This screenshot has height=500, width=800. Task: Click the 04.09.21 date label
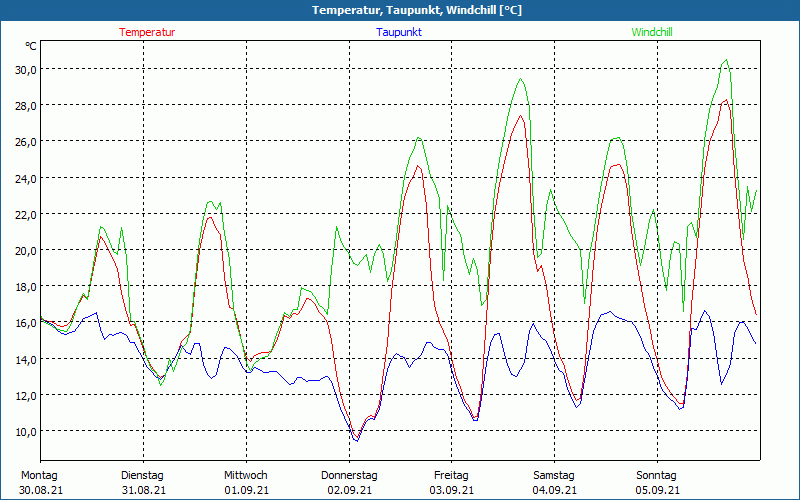(555, 490)
